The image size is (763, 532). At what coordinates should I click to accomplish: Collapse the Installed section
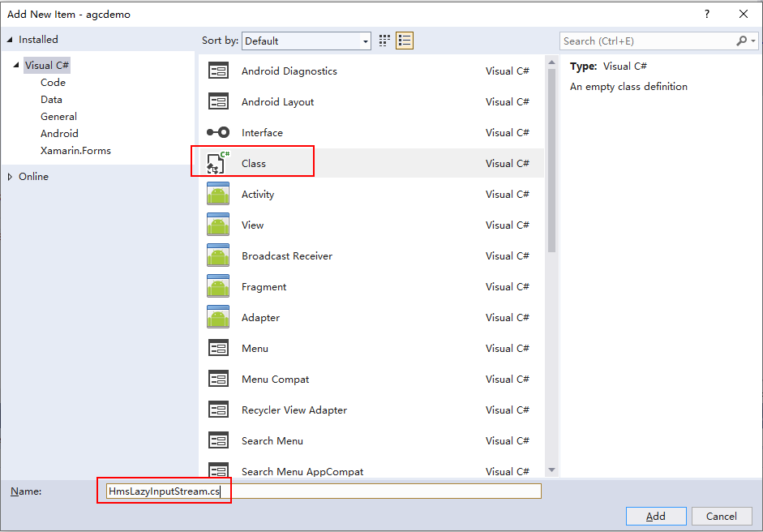click(10, 40)
